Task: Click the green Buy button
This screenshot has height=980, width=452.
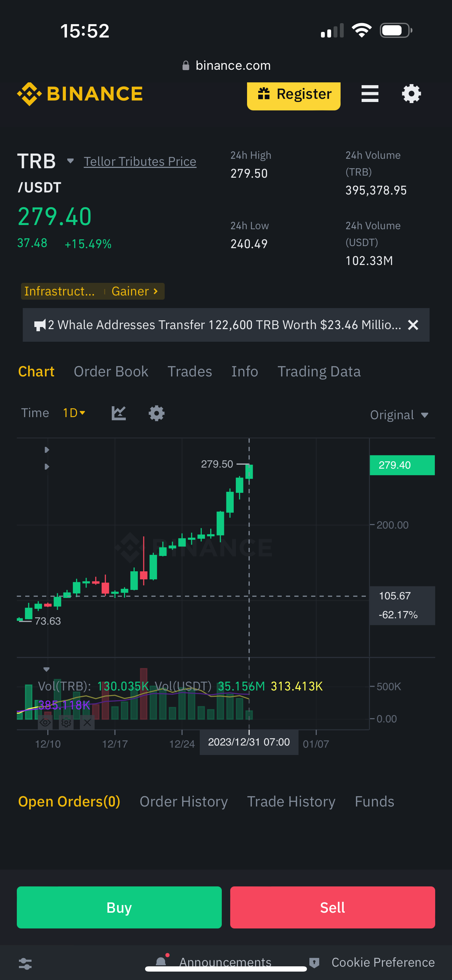Action: coord(119,907)
